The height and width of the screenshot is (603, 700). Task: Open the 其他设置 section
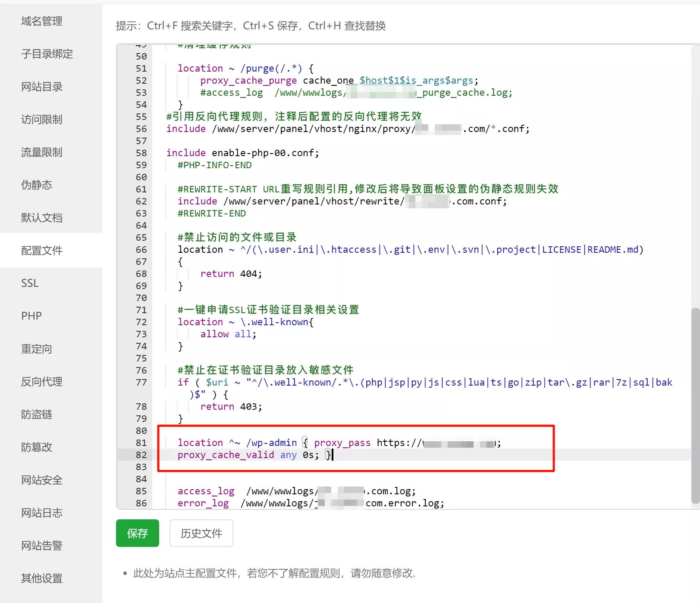tap(41, 578)
